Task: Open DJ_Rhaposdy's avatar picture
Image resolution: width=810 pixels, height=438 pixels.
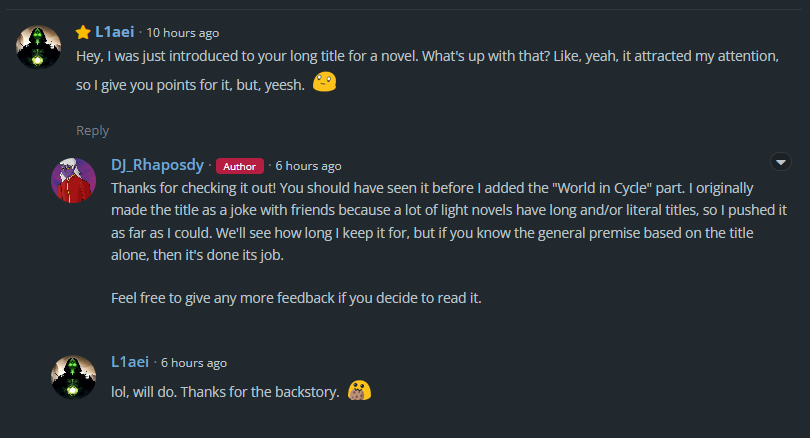Action: point(73,179)
